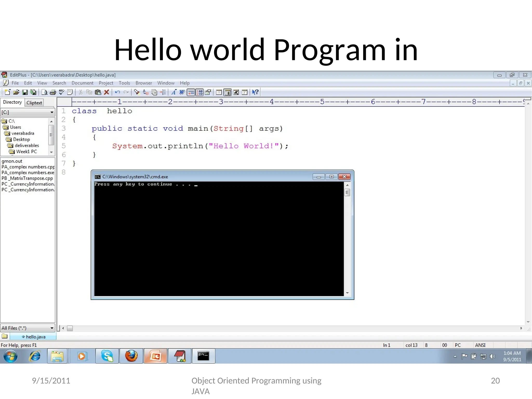This screenshot has width=532, height=399.
Task: Click the Open file folder icon
Action: click(16, 92)
